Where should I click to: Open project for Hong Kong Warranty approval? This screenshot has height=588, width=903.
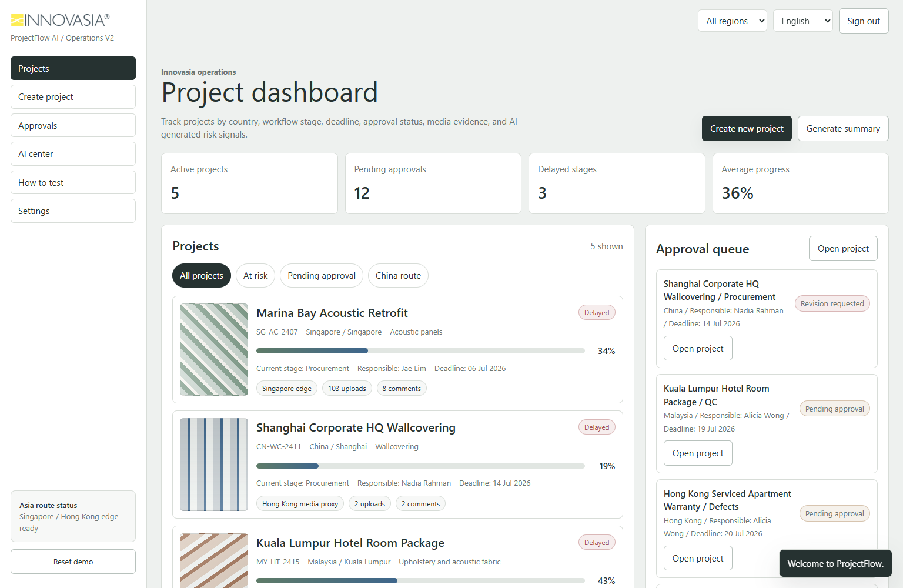point(698,558)
